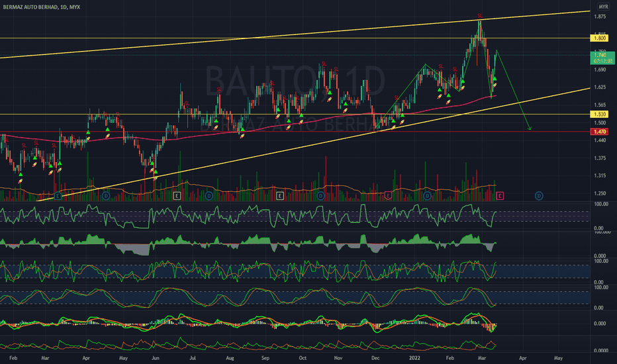617x364 pixels.
Task: Click the Nov label on time axis
Action: tap(338, 358)
